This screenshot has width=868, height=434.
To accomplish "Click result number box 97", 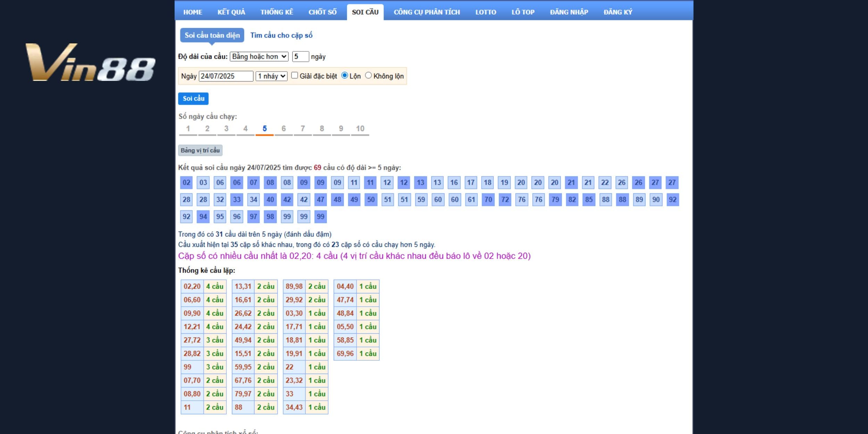I will click(253, 217).
